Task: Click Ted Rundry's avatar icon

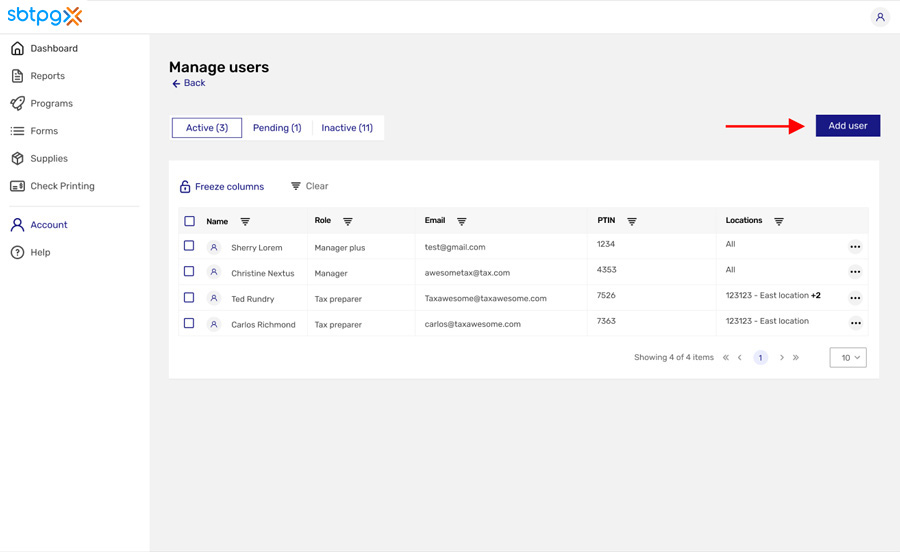Action: coord(214,298)
